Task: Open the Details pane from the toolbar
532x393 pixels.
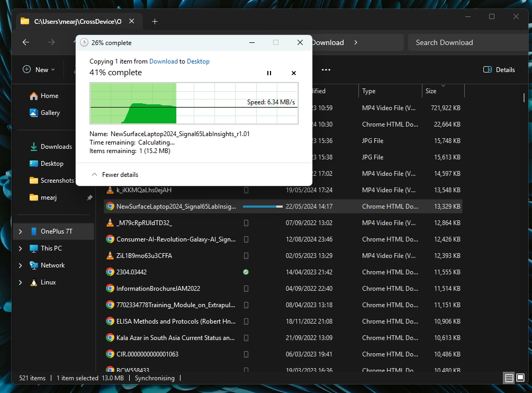Action: [x=498, y=69]
